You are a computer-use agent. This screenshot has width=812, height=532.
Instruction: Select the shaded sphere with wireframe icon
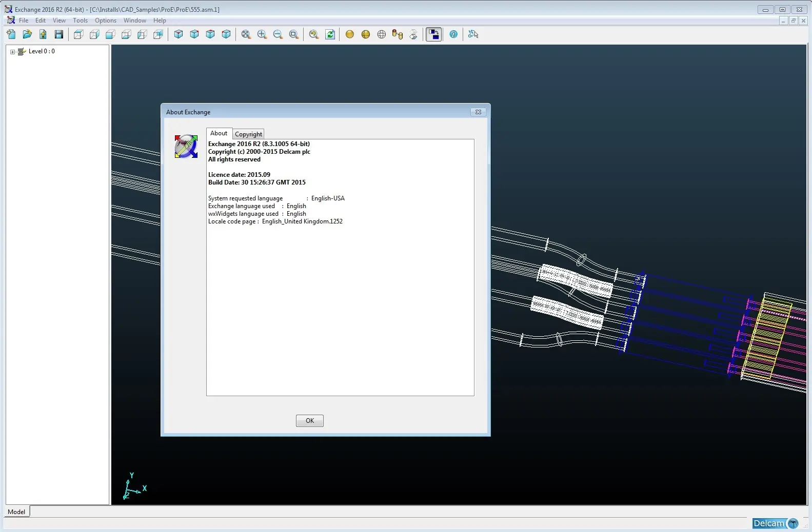point(366,34)
